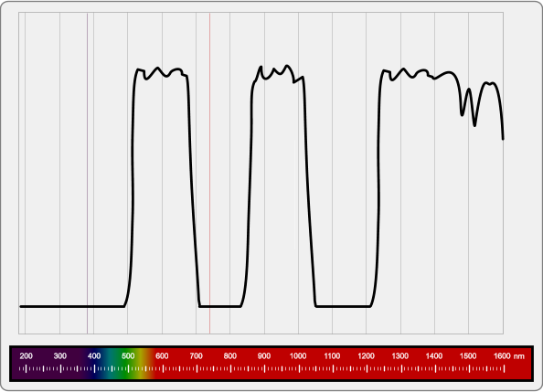Click the 700 label on spectrum bar

(196, 356)
